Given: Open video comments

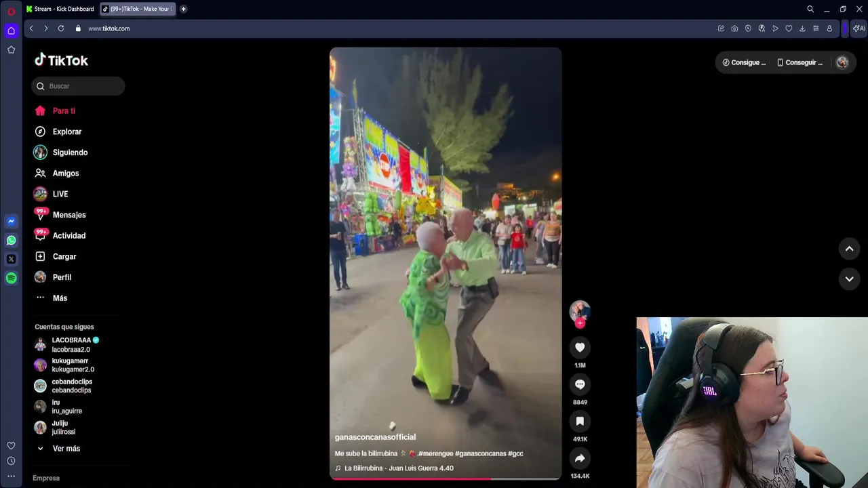Looking at the screenshot, I should point(580,384).
